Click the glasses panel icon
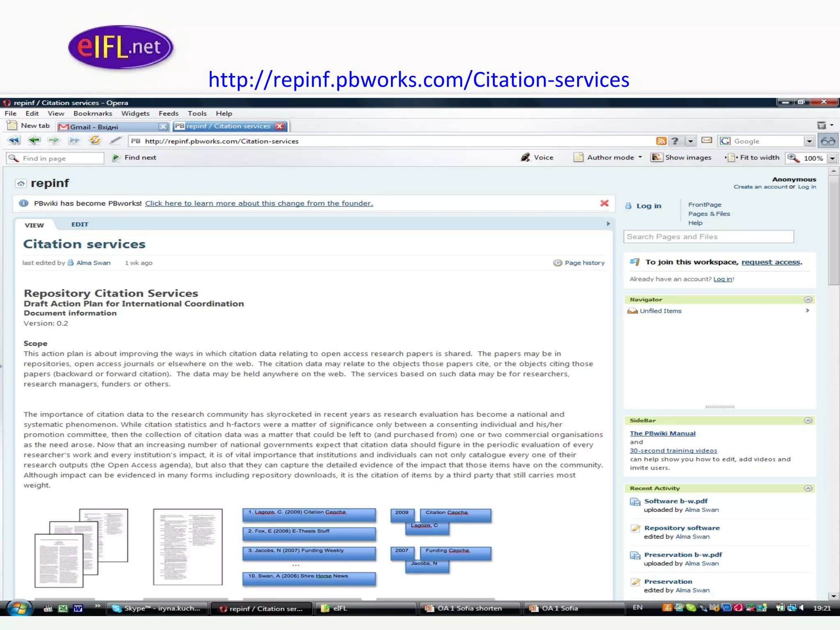Viewport: 840px width, 630px height. point(828,141)
